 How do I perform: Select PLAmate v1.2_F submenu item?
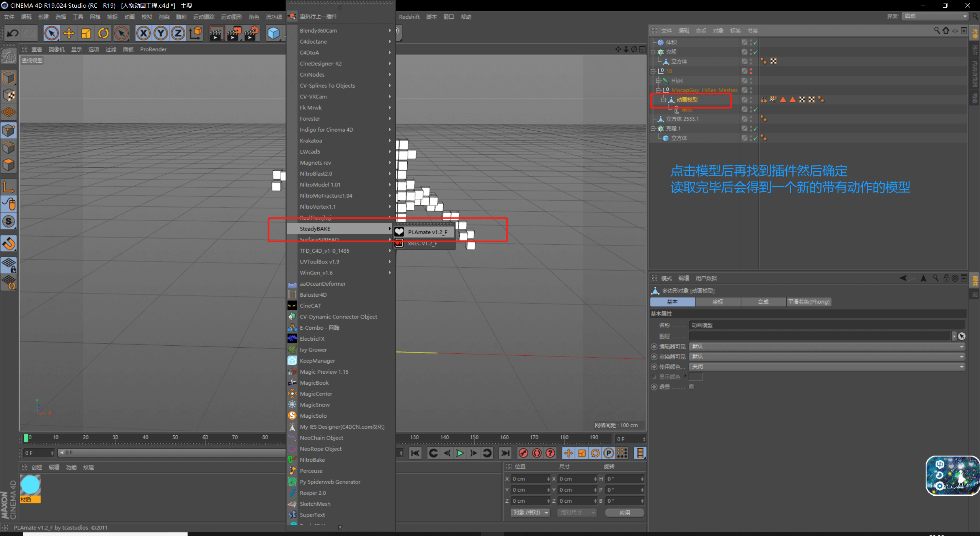coord(427,232)
